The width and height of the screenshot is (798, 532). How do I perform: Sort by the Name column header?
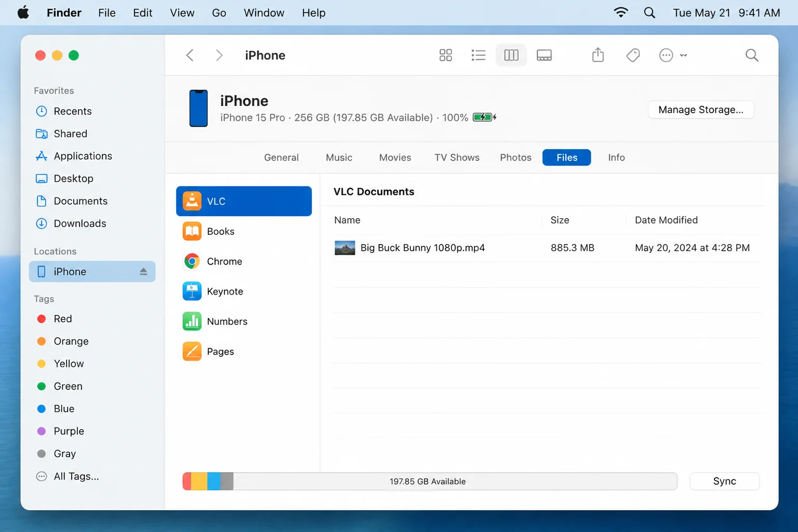tap(347, 220)
